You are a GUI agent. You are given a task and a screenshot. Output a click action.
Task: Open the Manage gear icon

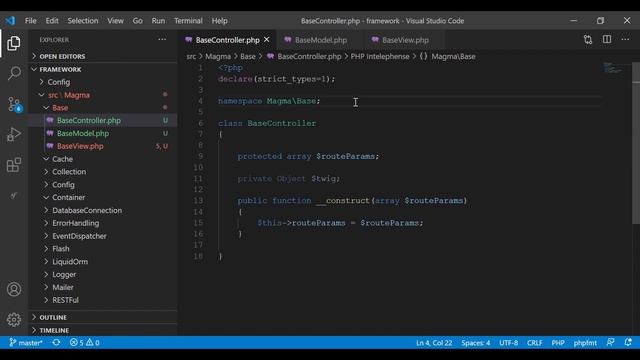[x=14, y=319]
